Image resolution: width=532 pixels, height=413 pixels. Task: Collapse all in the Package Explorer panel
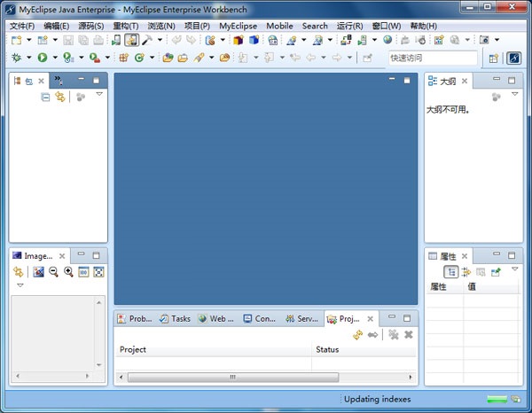(x=46, y=97)
